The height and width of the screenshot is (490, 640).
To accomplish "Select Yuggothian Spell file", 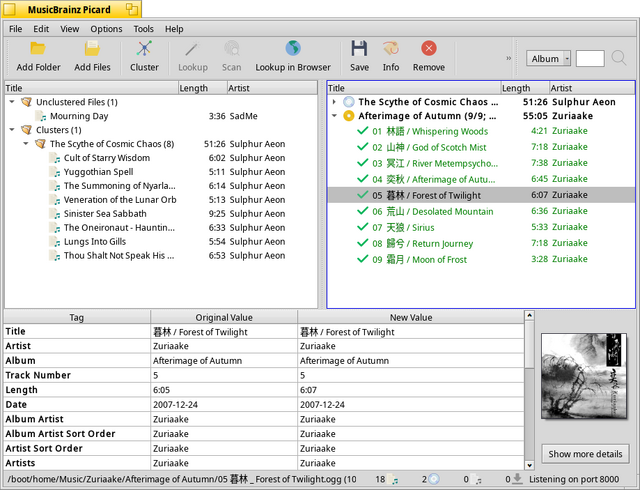I will point(161,172).
